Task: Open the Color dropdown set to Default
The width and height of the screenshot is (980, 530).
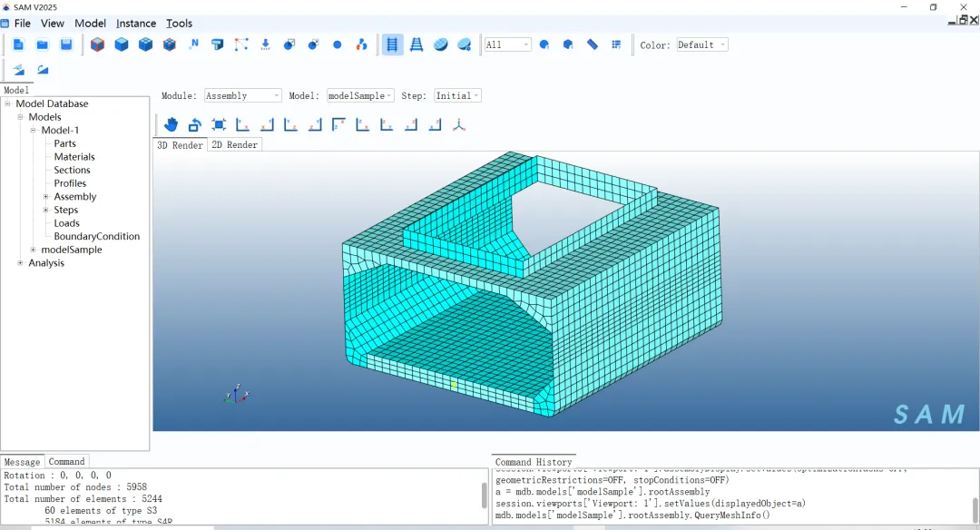Action: pyautogui.click(x=701, y=45)
